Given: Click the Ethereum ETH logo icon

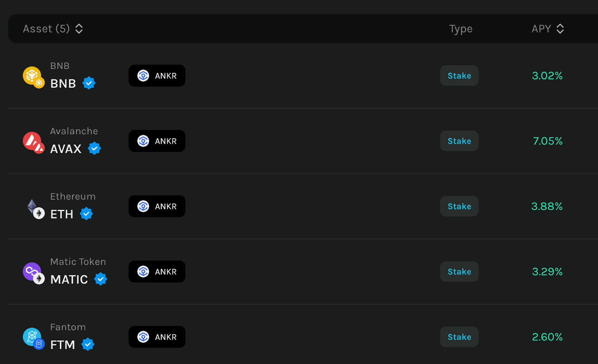Looking at the screenshot, I should point(35,208).
